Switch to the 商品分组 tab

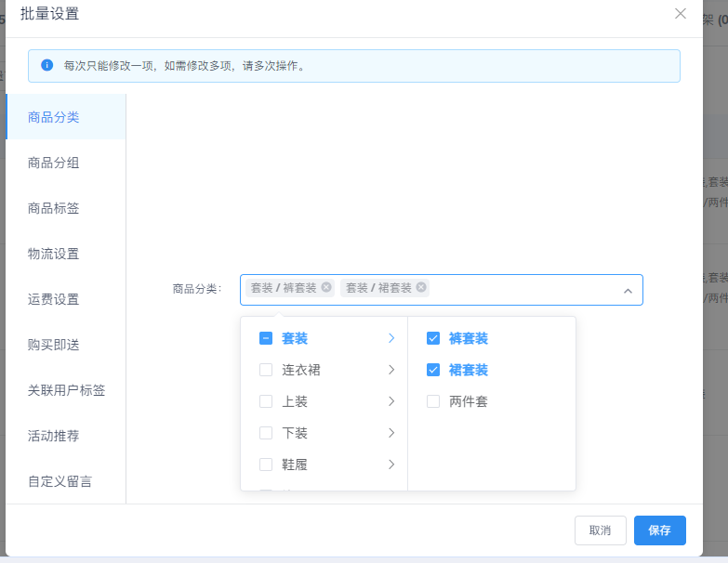click(65, 163)
